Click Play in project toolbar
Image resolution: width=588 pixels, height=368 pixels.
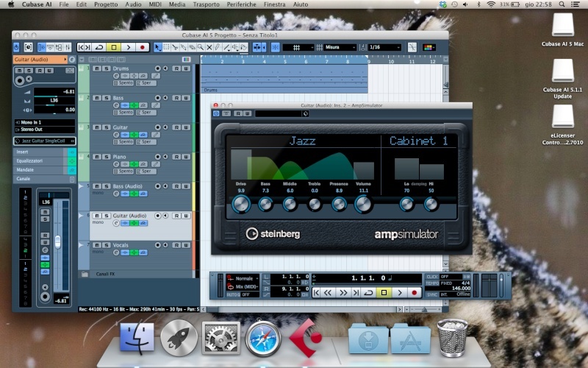128,47
